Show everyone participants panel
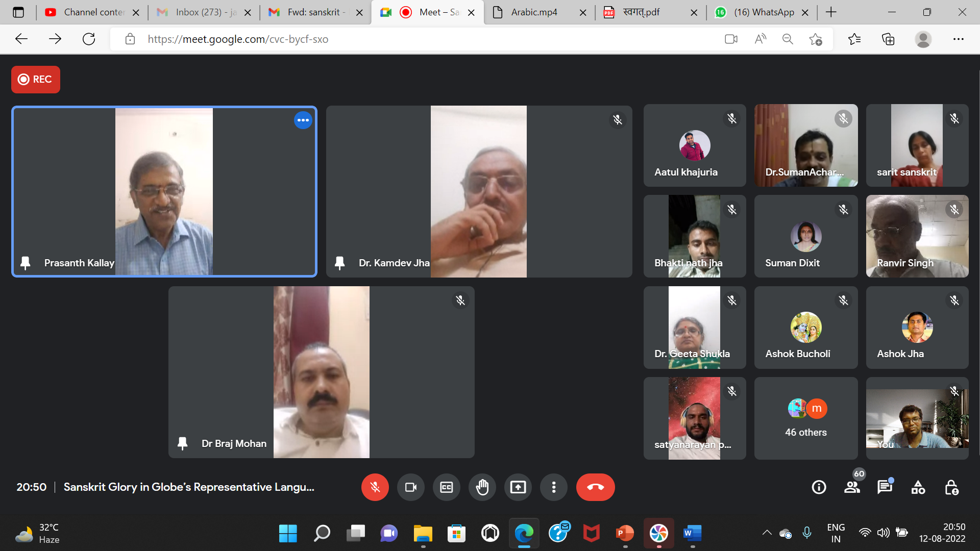 pos(852,487)
